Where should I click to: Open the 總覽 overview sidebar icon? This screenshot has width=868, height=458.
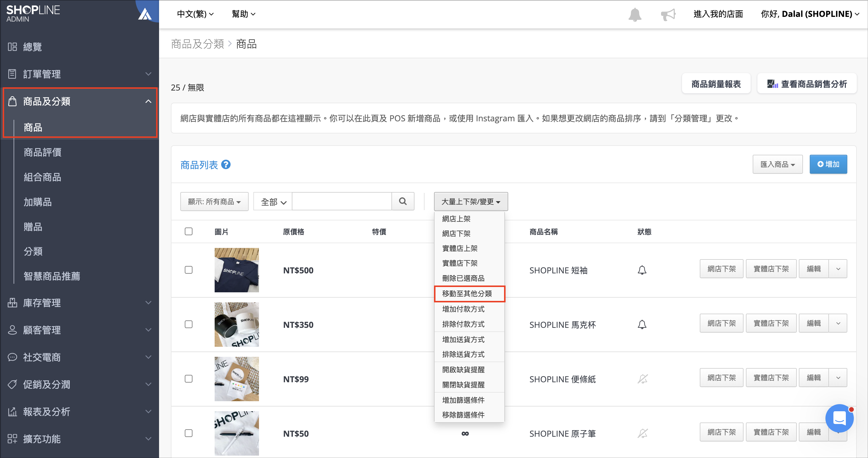tap(12, 46)
